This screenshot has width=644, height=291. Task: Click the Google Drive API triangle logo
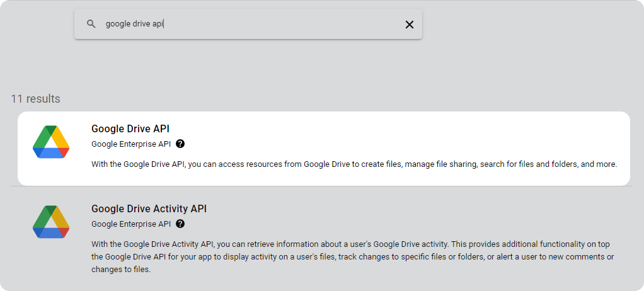point(51,142)
